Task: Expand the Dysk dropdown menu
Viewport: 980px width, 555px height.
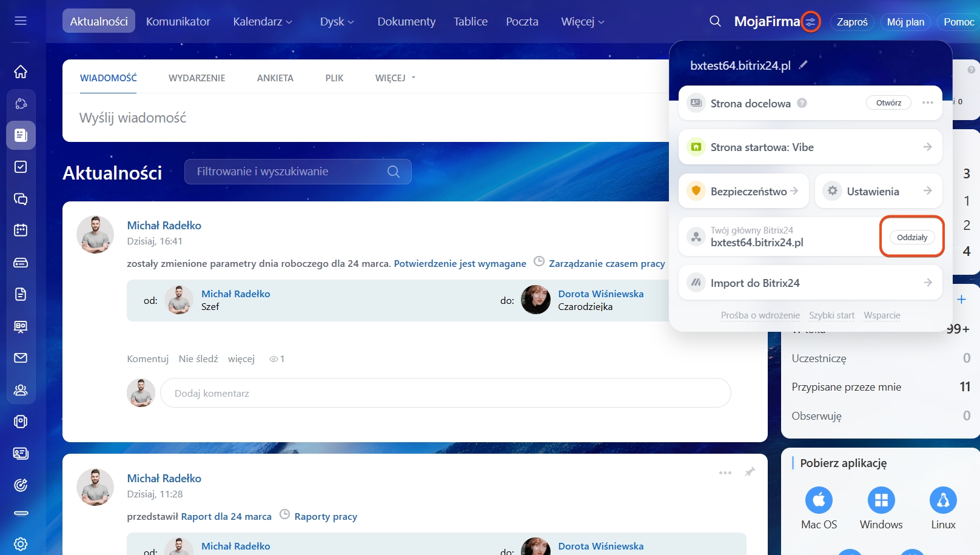Action: tap(337, 22)
